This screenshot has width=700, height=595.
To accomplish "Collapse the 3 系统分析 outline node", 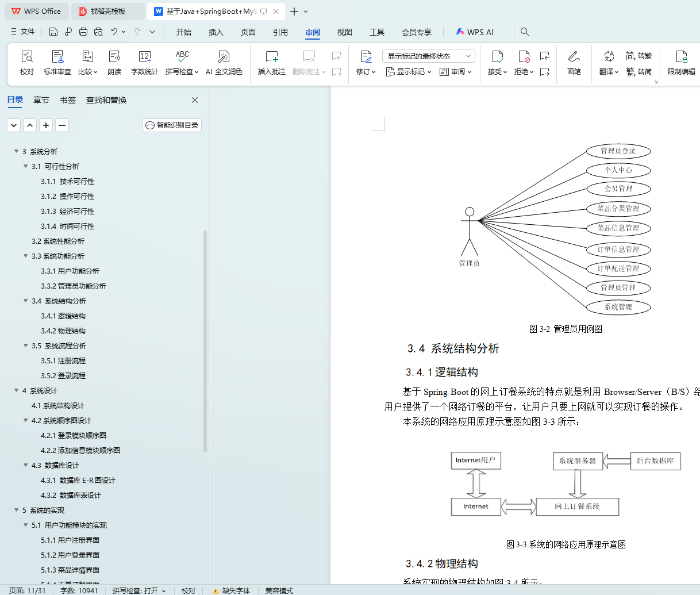I will (x=17, y=151).
